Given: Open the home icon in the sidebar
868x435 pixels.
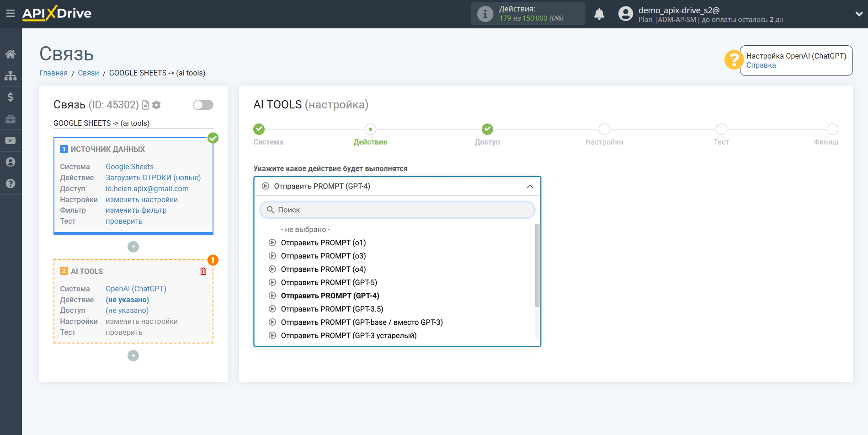Looking at the screenshot, I should (x=11, y=54).
